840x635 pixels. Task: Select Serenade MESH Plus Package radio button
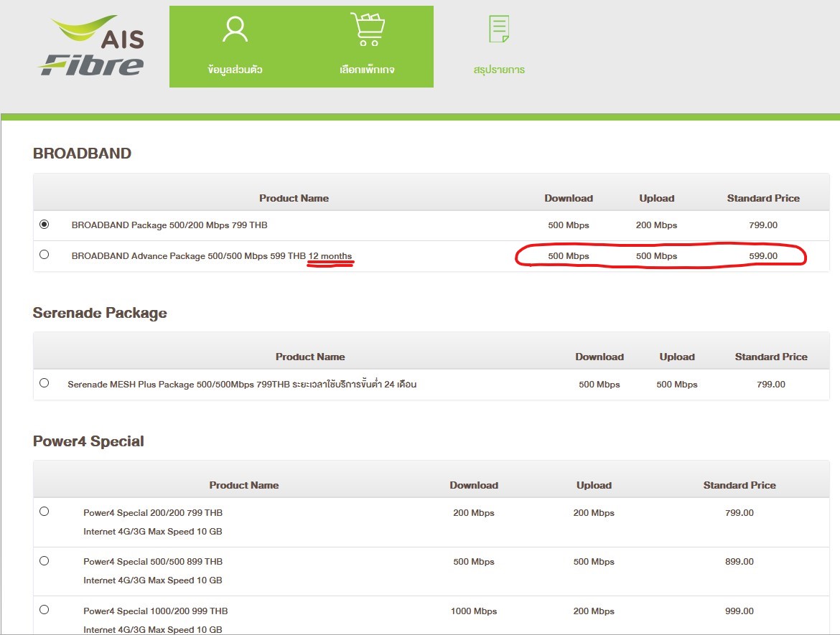pyautogui.click(x=45, y=383)
